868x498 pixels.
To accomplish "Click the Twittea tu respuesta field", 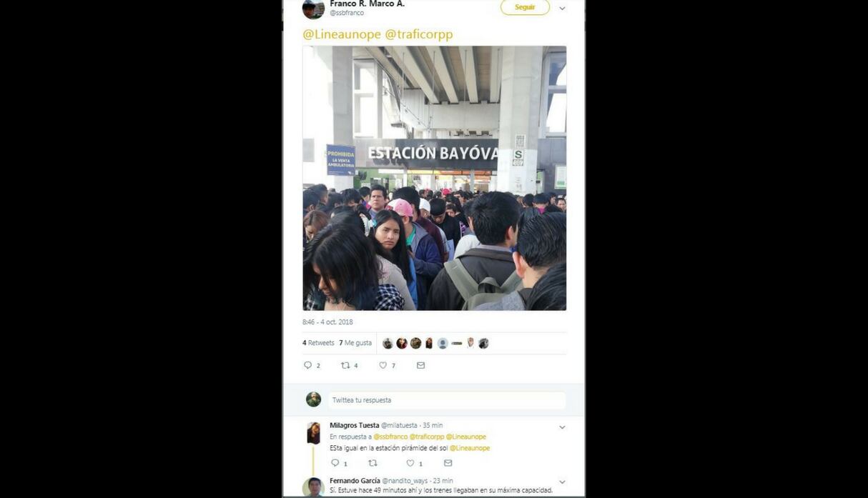I will tap(447, 400).
